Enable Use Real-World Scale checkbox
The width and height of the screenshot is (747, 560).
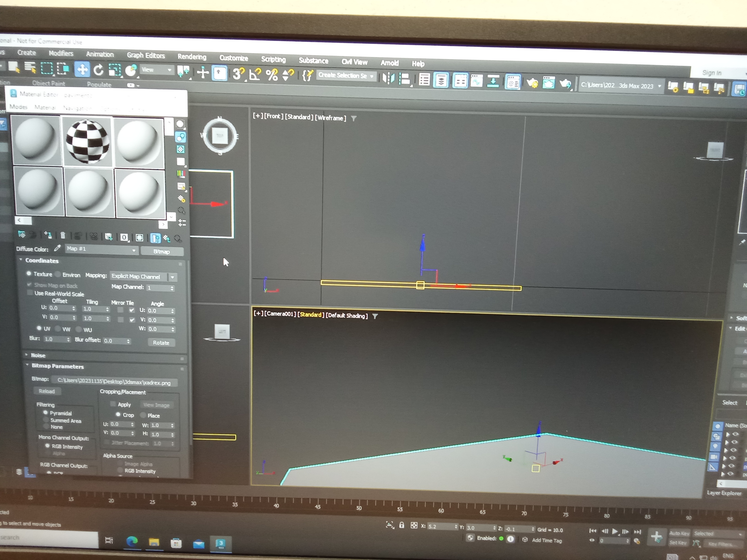click(x=30, y=293)
